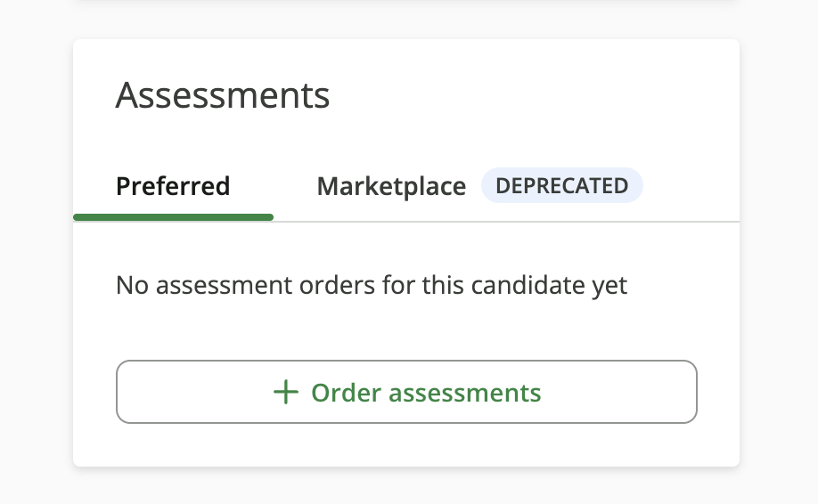Select the word Marketplace in tab bar

(x=391, y=186)
